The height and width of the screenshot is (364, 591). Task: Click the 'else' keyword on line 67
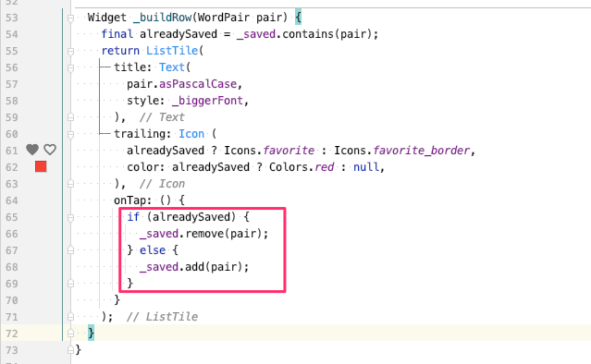click(153, 250)
